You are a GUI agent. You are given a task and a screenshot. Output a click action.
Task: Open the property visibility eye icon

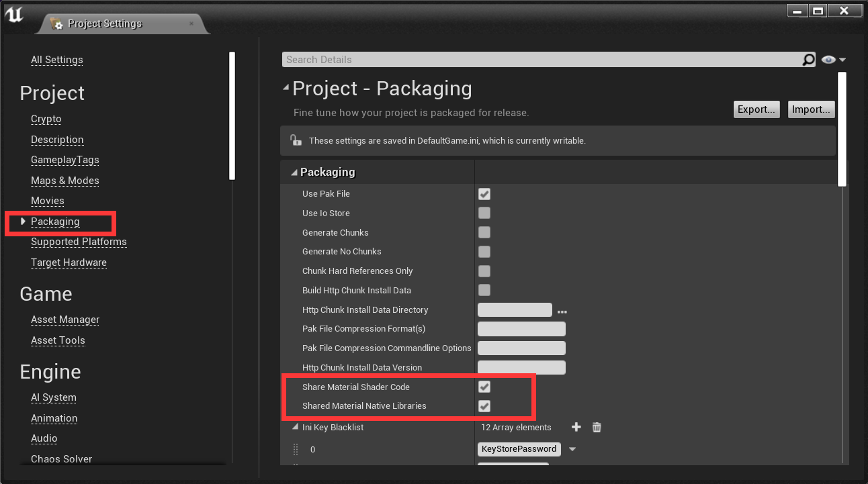828,59
